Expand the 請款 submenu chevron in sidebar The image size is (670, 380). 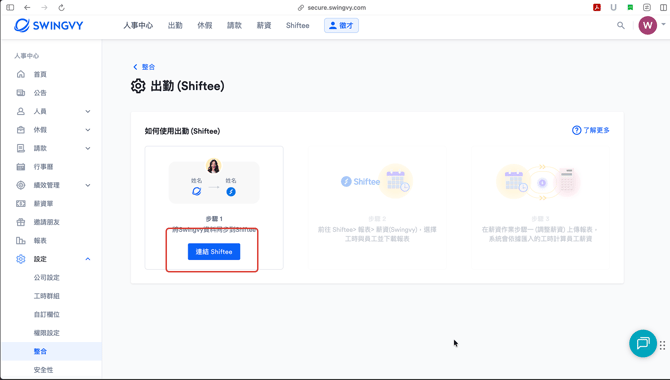coord(88,148)
